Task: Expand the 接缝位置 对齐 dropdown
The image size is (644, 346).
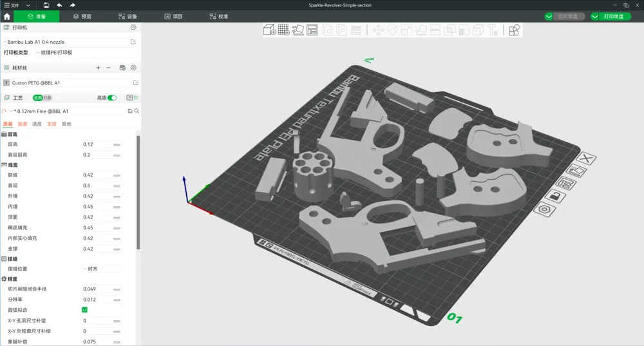Action: click(101, 269)
